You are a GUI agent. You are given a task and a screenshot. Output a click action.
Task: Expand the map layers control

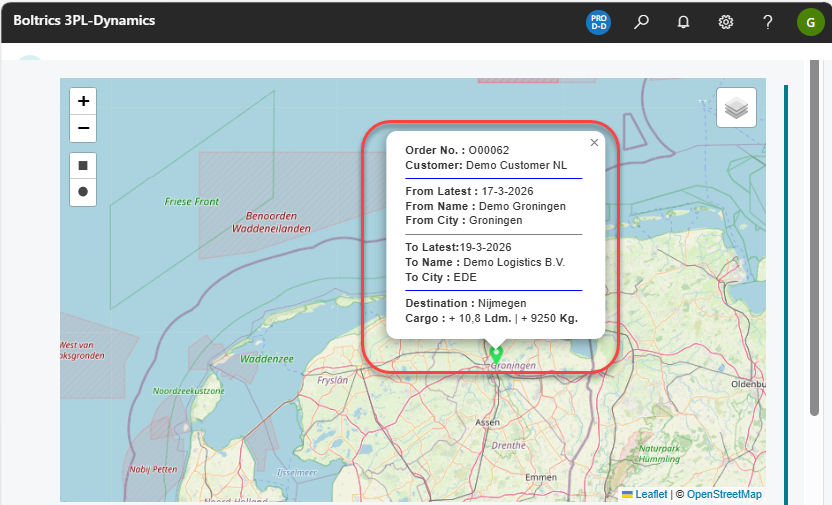point(736,107)
